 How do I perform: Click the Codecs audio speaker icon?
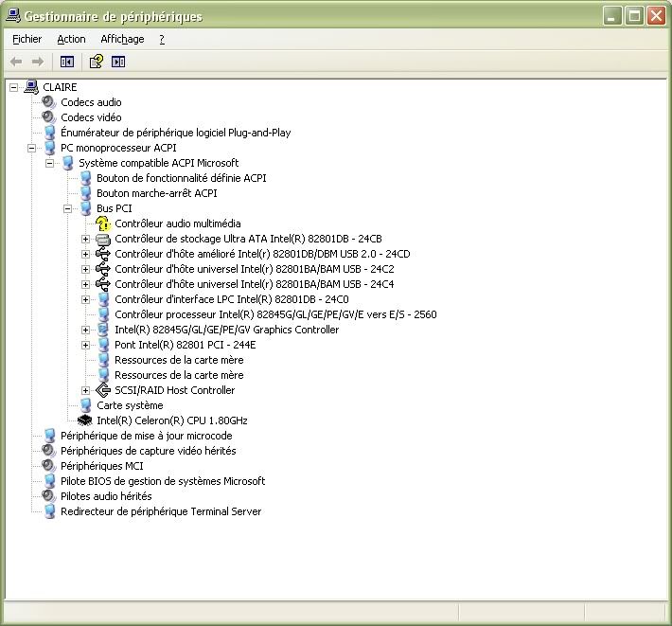[x=49, y=102]
